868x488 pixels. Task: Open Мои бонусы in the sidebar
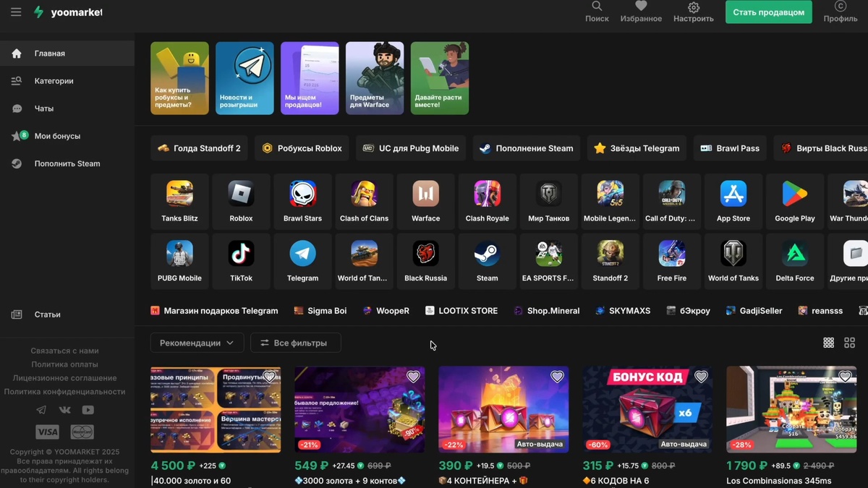pos(67,136)
